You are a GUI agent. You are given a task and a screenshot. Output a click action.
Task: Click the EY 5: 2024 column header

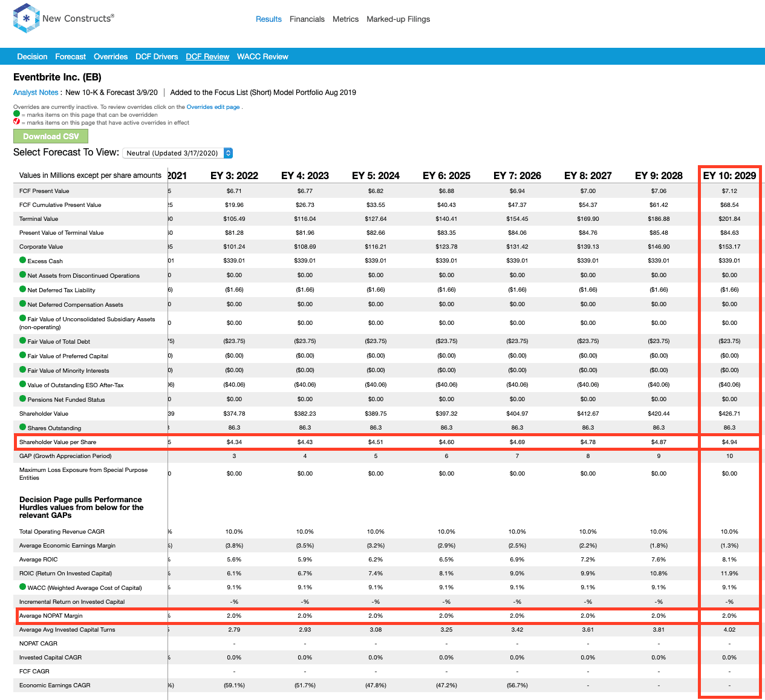[x=376, y=175]
